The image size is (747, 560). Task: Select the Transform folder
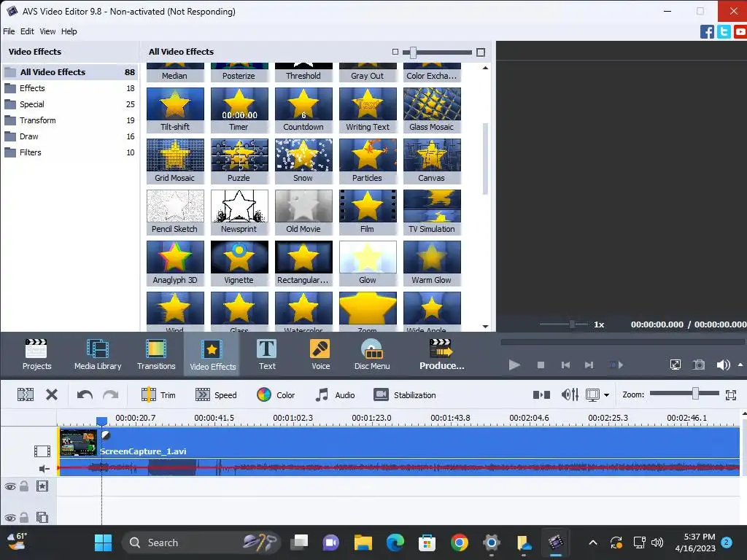70,120
